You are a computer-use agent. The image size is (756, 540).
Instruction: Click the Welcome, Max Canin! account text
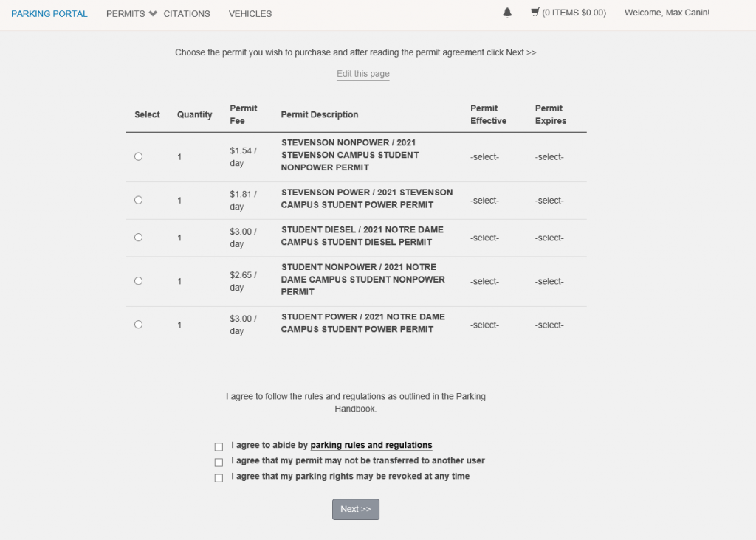[x=667, y=13]
